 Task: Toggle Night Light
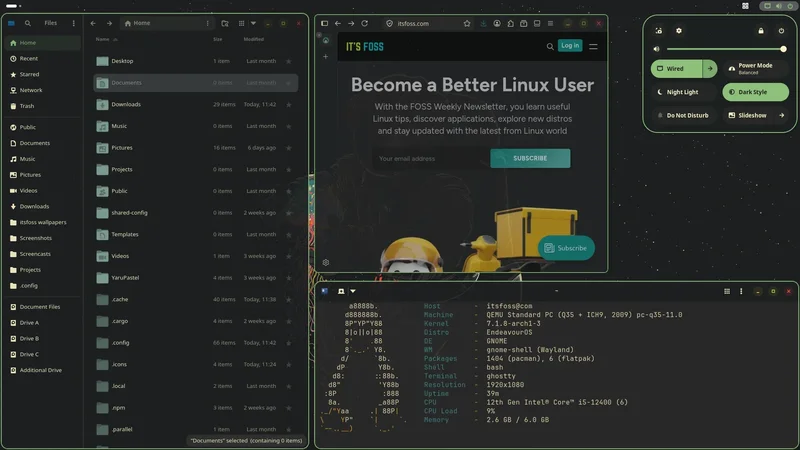[x=684, y=92]
